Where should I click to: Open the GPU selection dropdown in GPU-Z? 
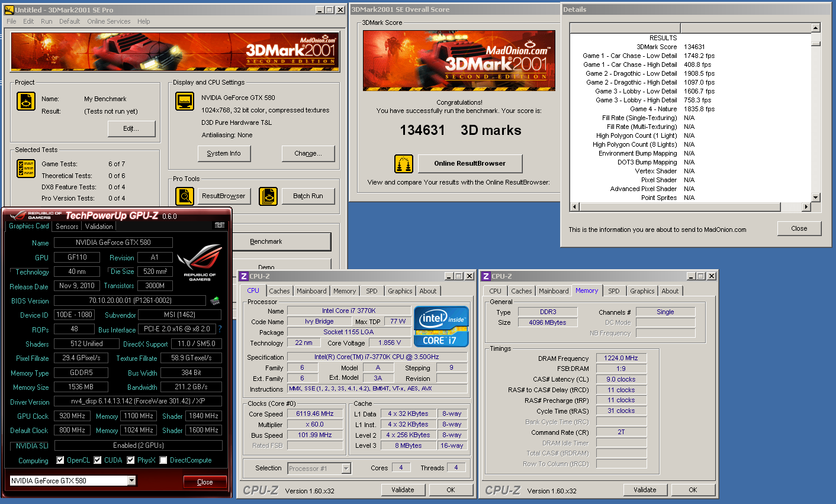click(x=131, y=480)
